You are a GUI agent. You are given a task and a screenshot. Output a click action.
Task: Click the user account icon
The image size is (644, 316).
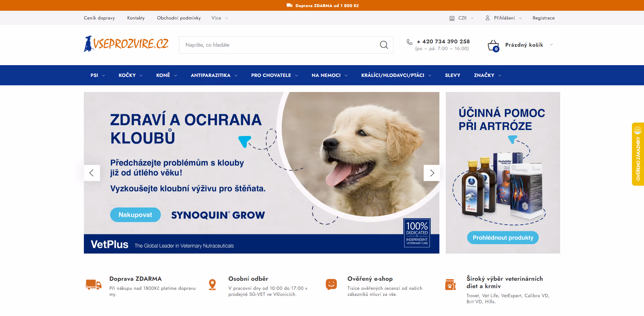pos(487,18)
